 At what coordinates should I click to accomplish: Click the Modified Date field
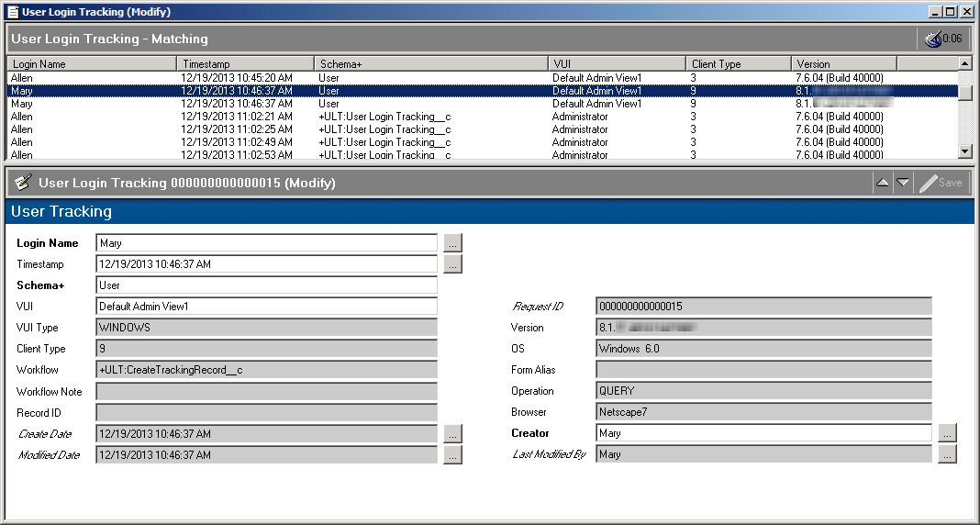click(x=267, y=455)
